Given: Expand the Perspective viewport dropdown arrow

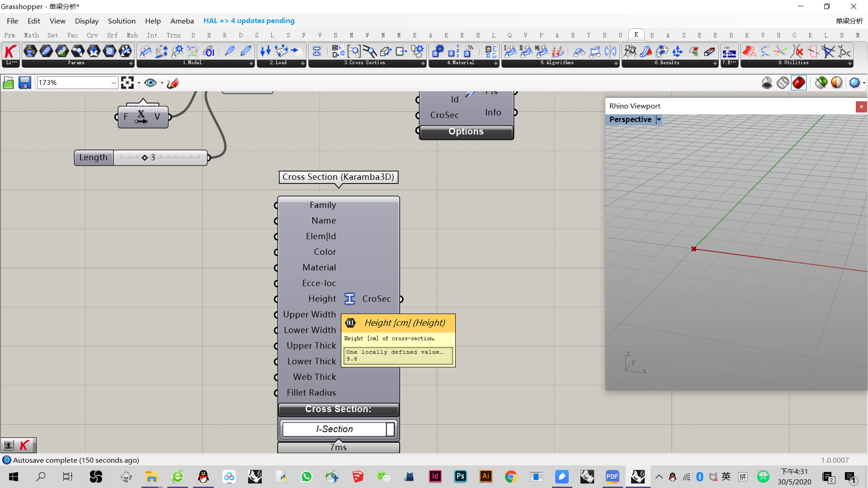Looking at the screenshot, I should click(659, 119).
